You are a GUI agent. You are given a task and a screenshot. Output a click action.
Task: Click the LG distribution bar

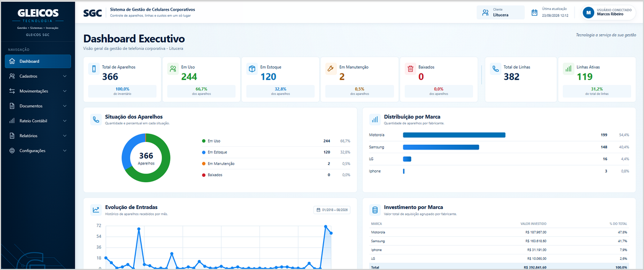(407, 159)
